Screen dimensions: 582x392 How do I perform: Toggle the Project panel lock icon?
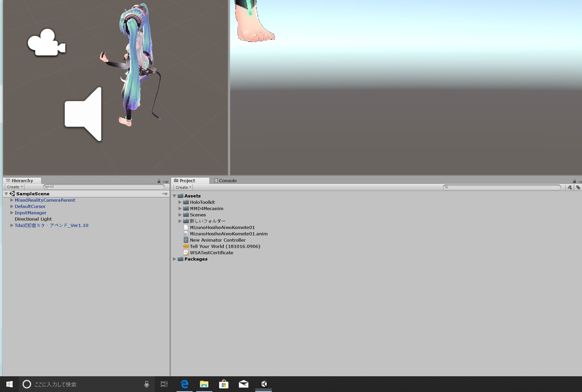click(x=574, y=181)
